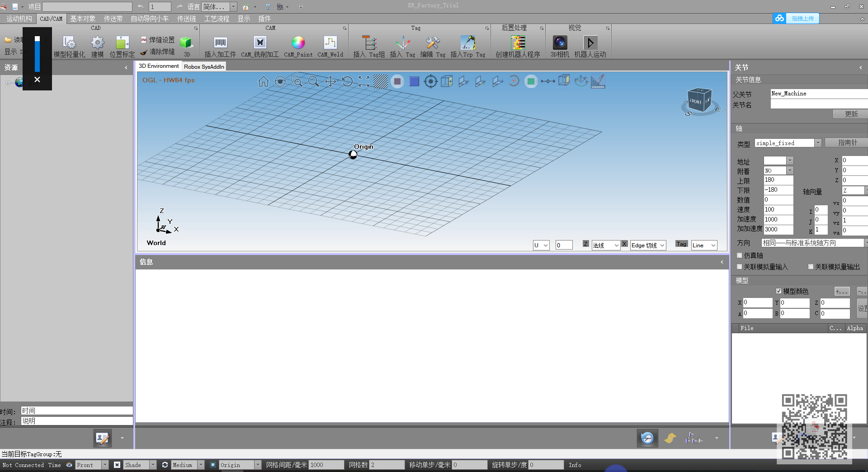Toggle the 模型颜色 checkbox

pos(778,291)
